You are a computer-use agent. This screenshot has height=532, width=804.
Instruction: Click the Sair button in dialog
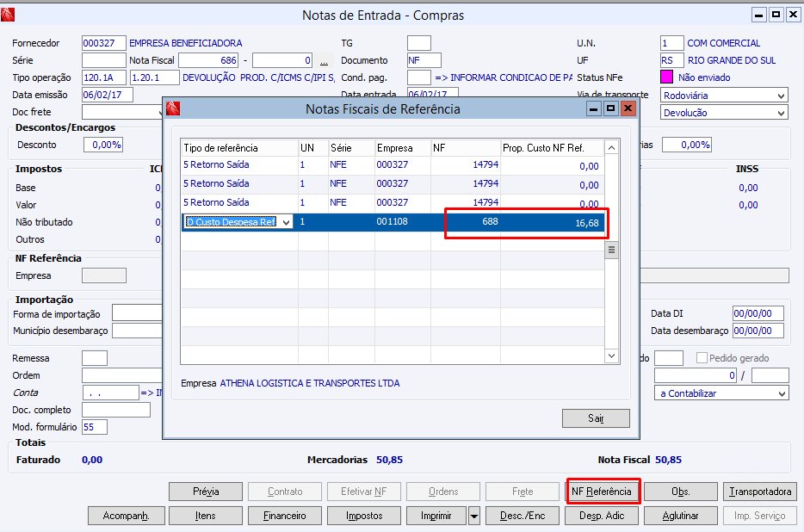click(596, 418)
